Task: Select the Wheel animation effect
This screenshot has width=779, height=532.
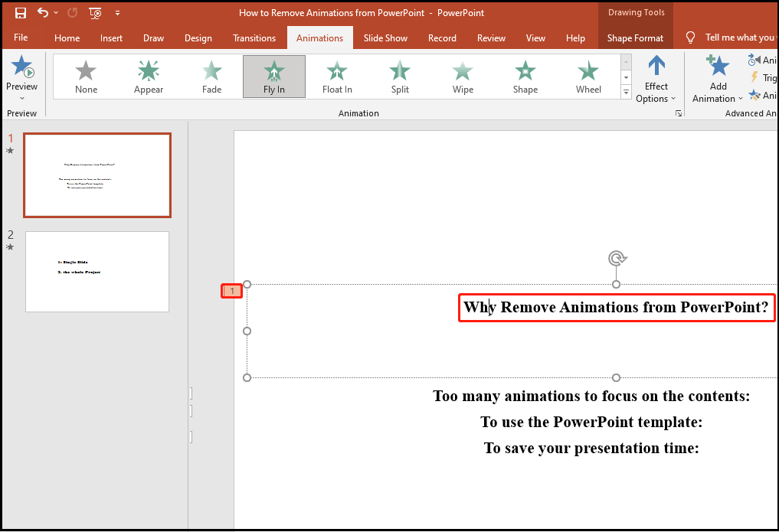Action: (588, 76)
